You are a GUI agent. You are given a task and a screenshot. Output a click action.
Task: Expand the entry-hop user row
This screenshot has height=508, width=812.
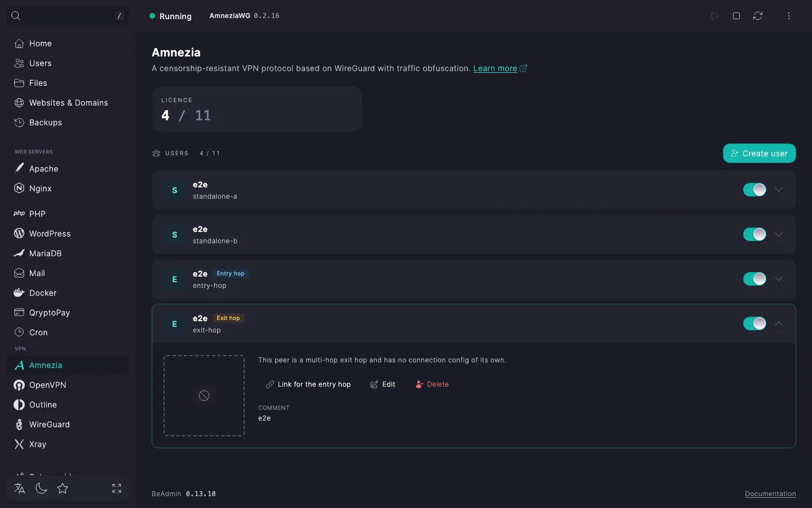[x=779, y=279]
